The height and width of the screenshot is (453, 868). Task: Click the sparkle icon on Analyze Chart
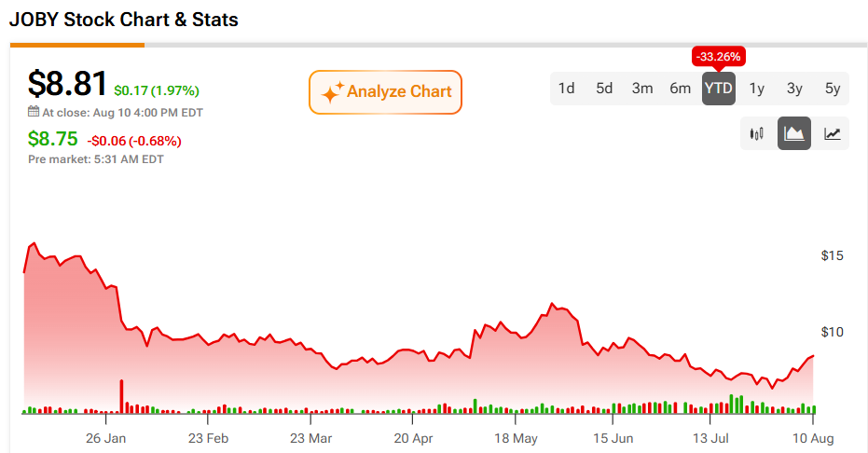332,92
